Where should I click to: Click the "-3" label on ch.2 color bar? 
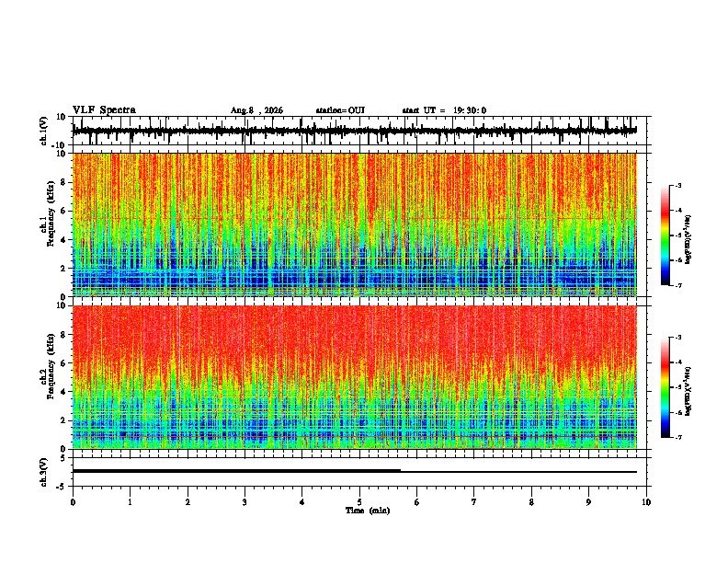[678, 338]
